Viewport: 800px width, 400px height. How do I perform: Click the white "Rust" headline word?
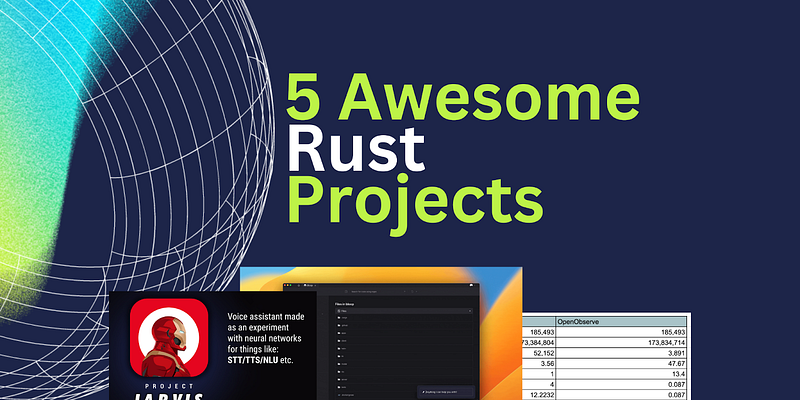coord(356,148)
